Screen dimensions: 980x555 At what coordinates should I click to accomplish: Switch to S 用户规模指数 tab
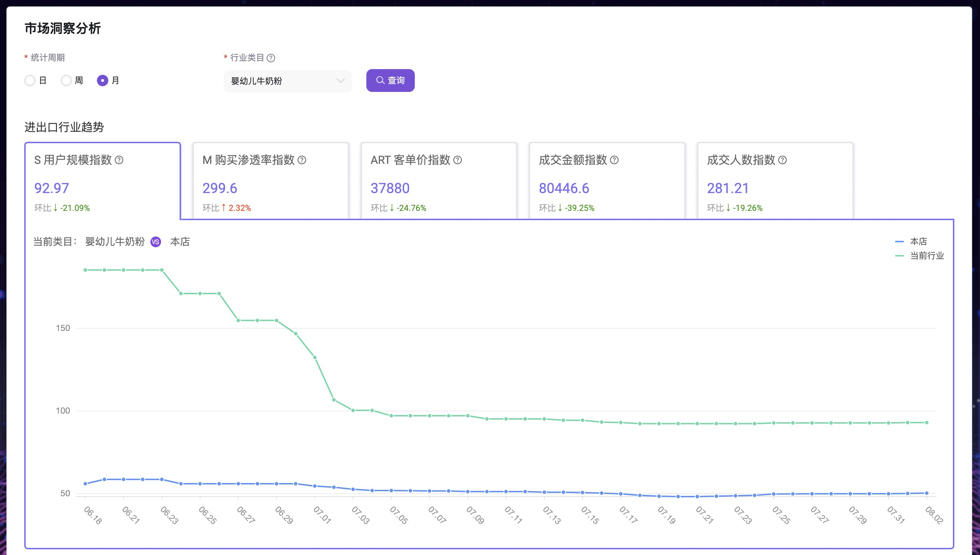[103, 181]
